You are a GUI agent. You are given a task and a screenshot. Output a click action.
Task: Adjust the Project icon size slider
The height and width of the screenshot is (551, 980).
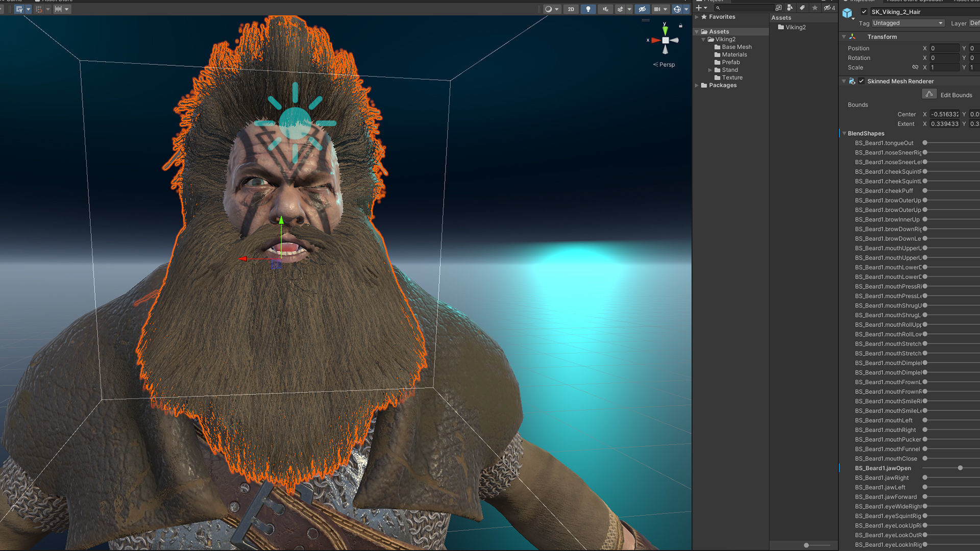coord(806,545)
